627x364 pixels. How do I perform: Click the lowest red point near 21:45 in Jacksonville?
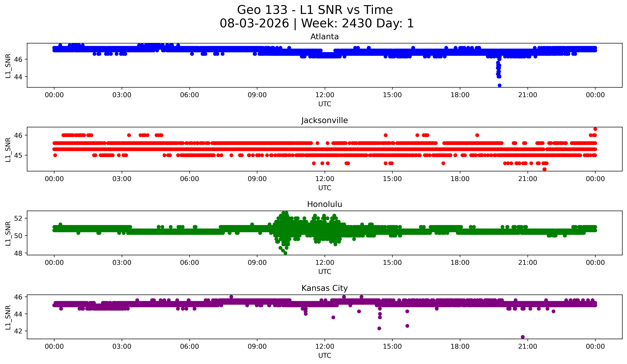[x=544, y=169]
